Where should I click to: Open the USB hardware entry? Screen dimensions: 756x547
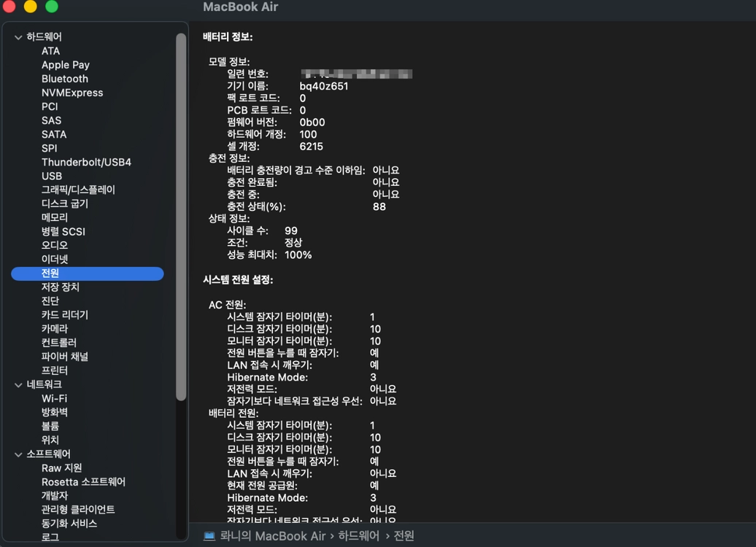point(52,176)
